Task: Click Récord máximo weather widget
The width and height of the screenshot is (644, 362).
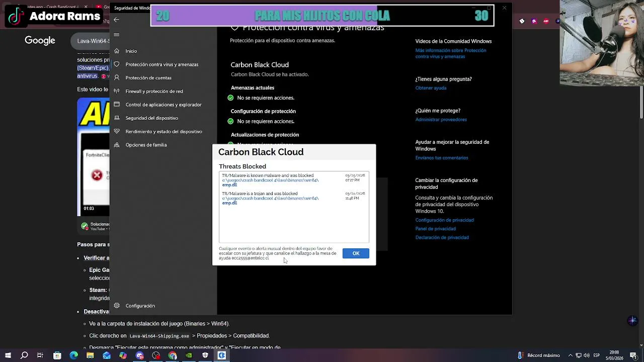Action: 539,355
